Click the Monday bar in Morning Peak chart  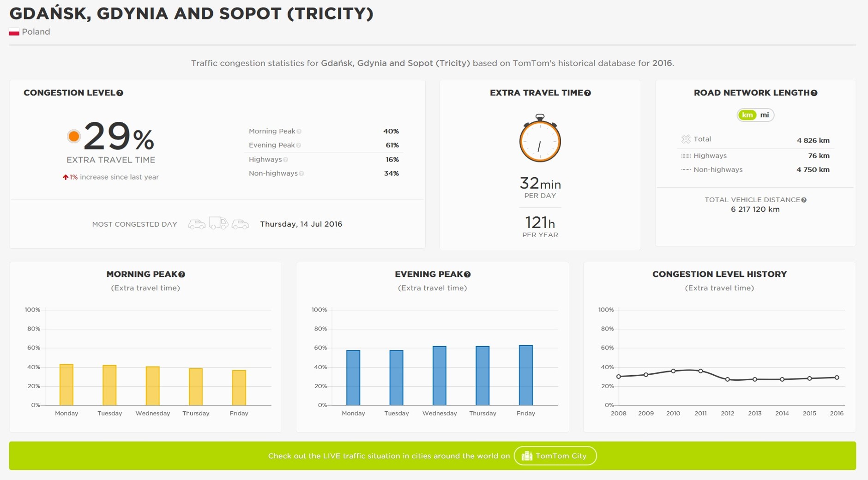click(x=66, y=385)
